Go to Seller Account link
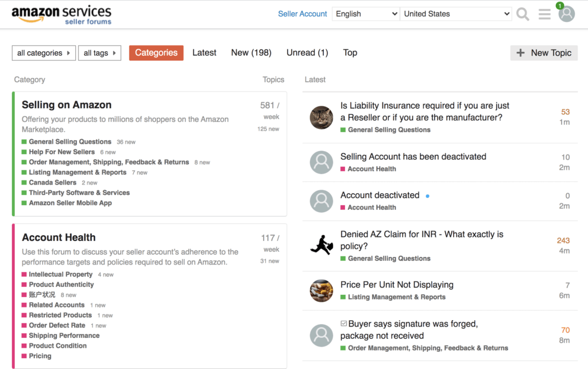Viewport: 588px width, 369px height. coord(303,14)
